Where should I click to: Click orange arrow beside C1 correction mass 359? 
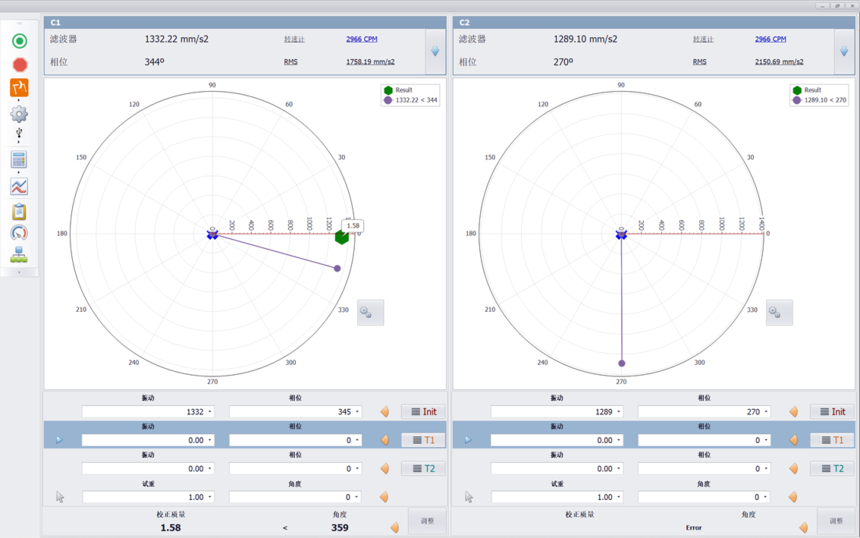(x=395, y=528)
